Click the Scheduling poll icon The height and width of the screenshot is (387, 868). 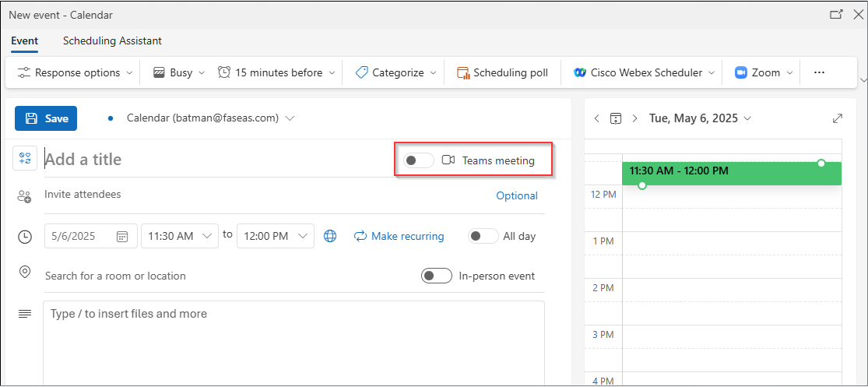click(462, 72)
